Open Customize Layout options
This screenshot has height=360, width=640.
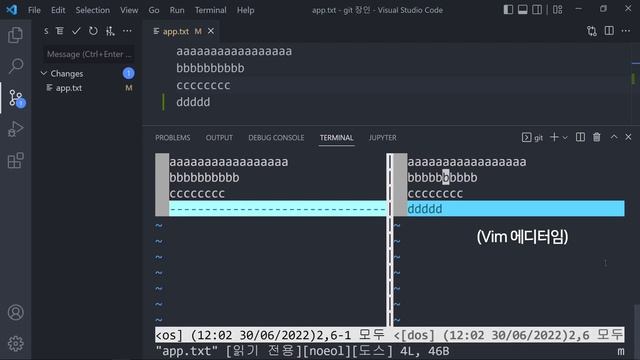tap(558, 9)
